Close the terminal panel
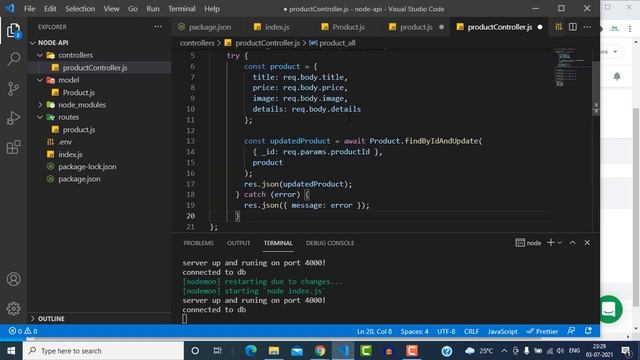This screenshot has width=640, height=360. pos(587,243)
